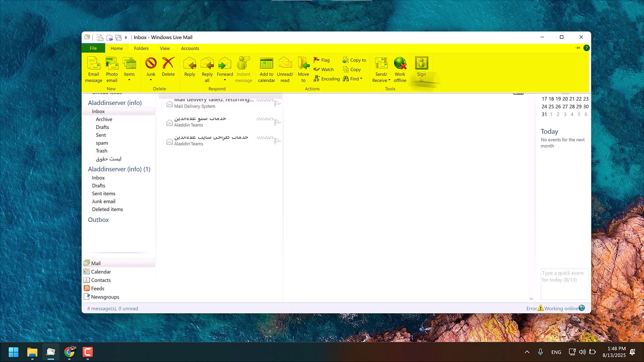
Task: Toggle Work offline mode in the Tools group
Action: coord(400,70)
